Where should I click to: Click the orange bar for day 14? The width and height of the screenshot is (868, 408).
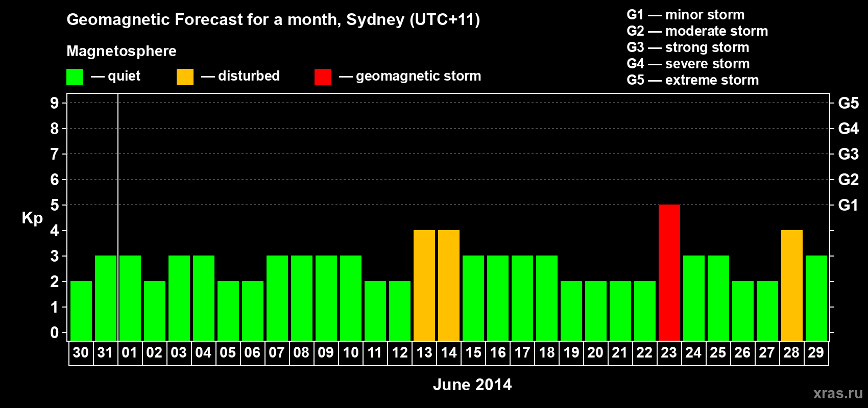tap(449, 285)
